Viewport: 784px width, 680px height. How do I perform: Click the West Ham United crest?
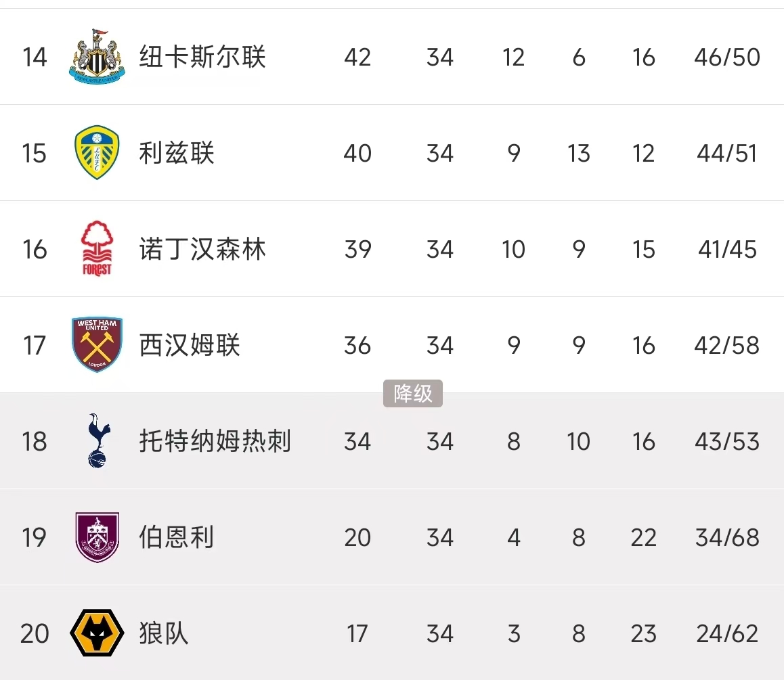[x=97, y=345]
